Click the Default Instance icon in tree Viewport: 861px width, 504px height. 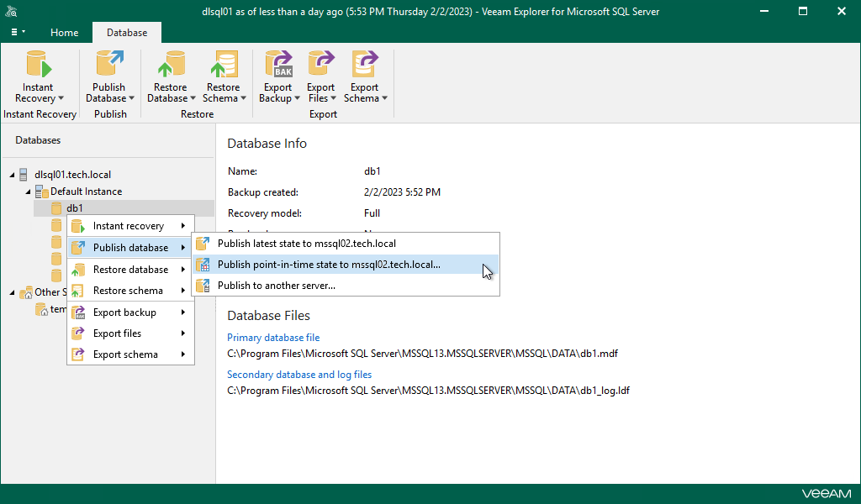coord(41,192)
